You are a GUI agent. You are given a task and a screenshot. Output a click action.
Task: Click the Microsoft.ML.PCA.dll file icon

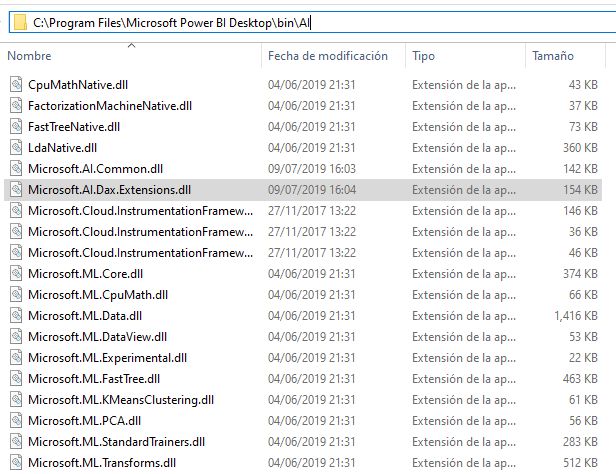[16, 421]
